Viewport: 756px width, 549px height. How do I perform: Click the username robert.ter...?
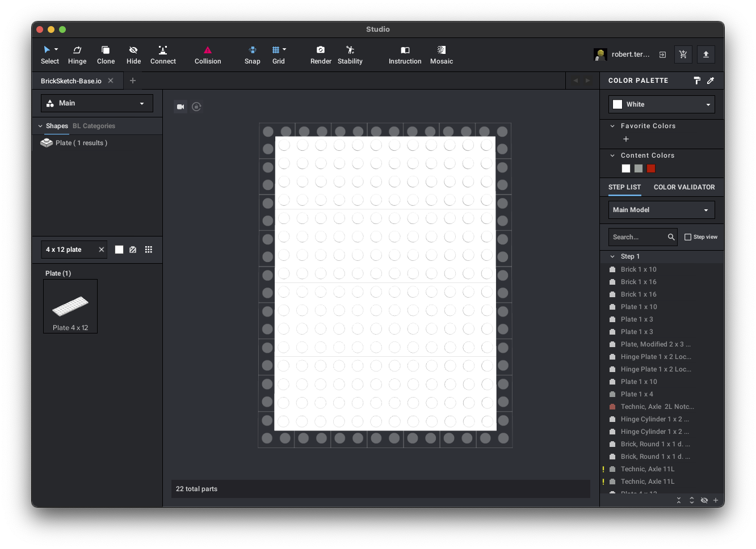pyautogui.click(x=631, y=54)
